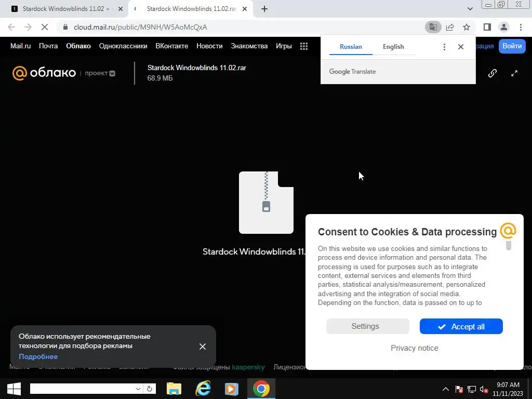Click the Google Translate icon in address bar

(433, 27)
